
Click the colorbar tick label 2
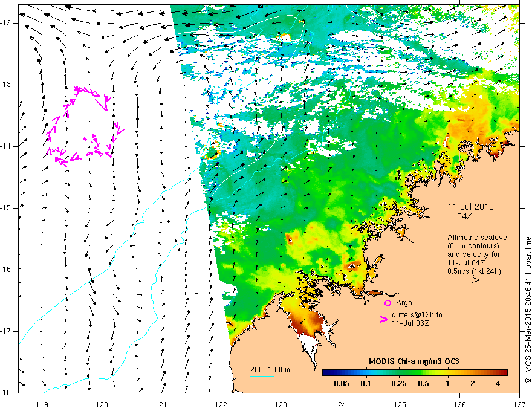(473, 384)
